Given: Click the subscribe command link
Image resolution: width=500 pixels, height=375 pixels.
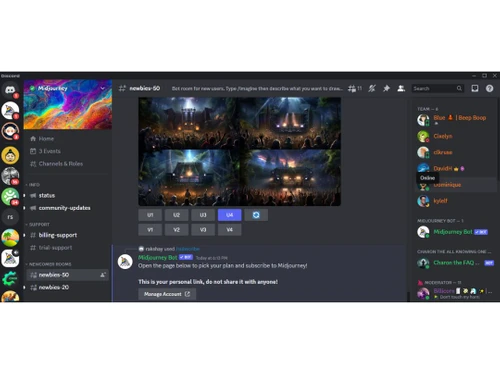Looking at the screenshot, I should click(188, 249).
